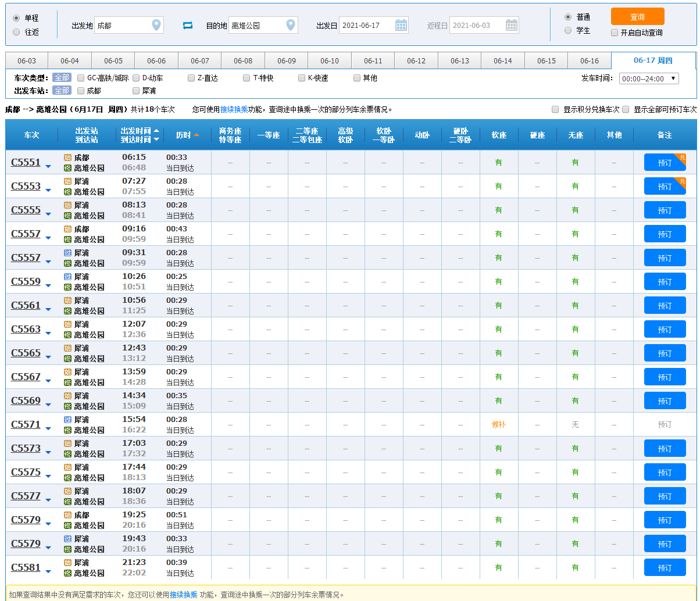Image resolution: width=700 pixels, height=601 pixels.
Task: Select the 往返 round-trip radio button
Action: (16, 32)
